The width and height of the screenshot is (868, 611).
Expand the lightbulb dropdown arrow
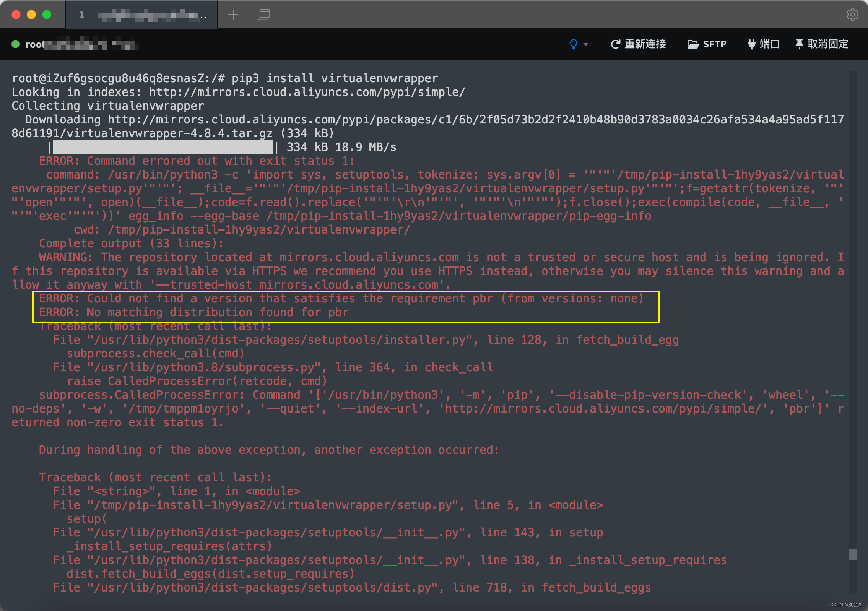click(586, 44)
